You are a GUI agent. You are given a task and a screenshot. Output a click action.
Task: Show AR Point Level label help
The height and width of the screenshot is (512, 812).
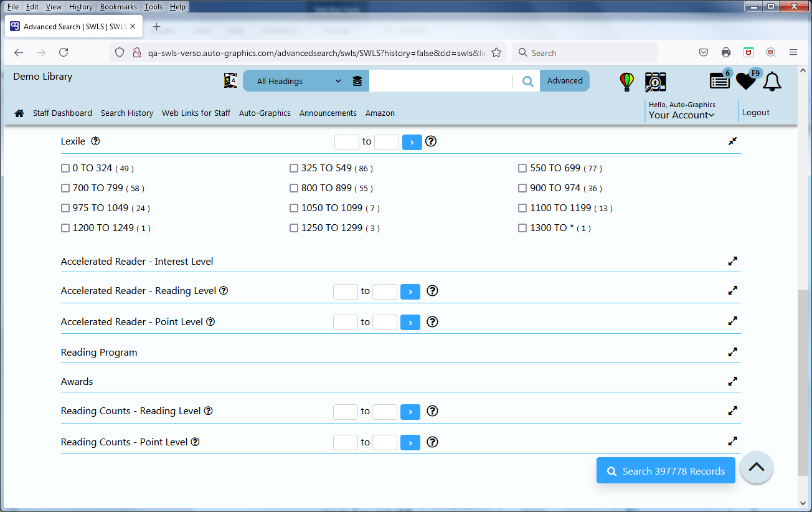click(210, 321)
